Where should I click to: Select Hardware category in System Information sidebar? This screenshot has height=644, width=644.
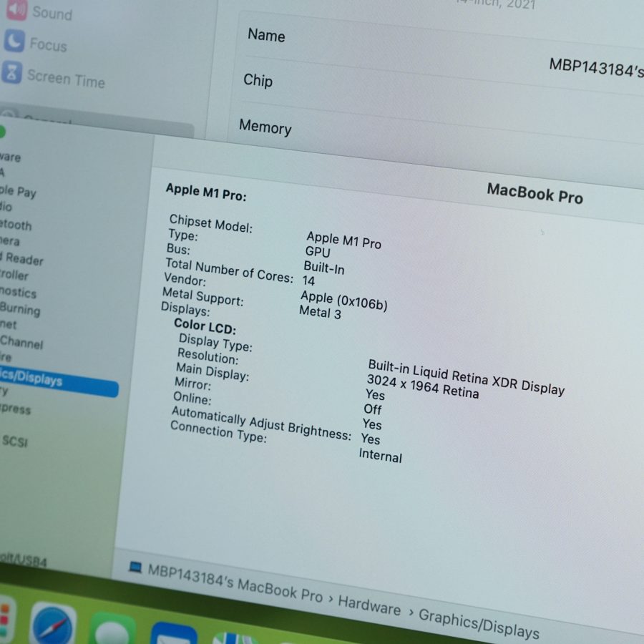pyautogui.click(x=10, y=157)
